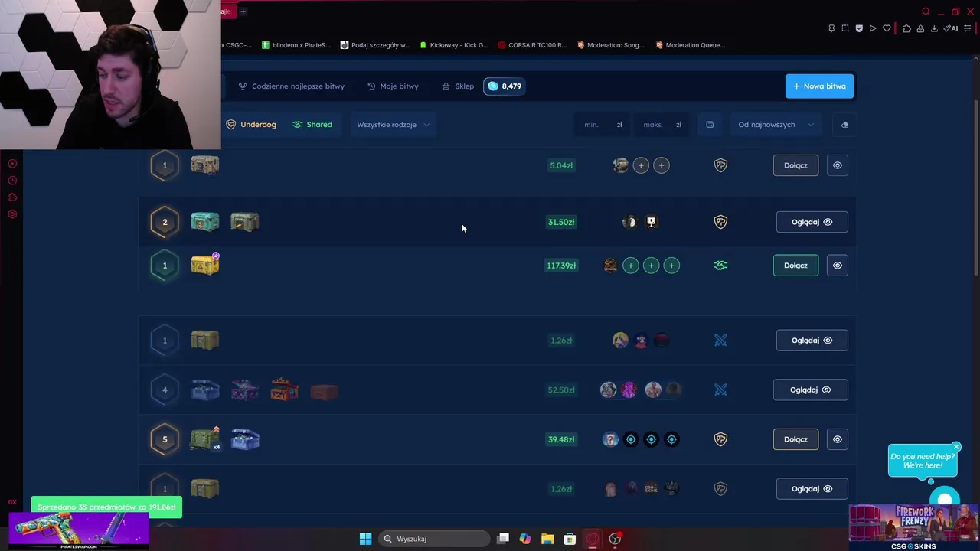Open the Copilot taskbar icon
This screenshot has width=980, height=551.
pos(525,539)
